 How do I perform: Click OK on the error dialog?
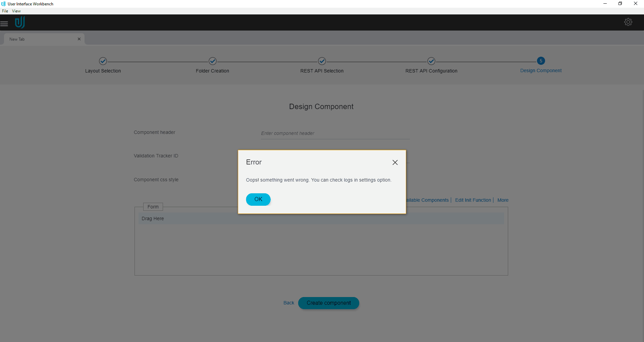[x=258, y=199]
